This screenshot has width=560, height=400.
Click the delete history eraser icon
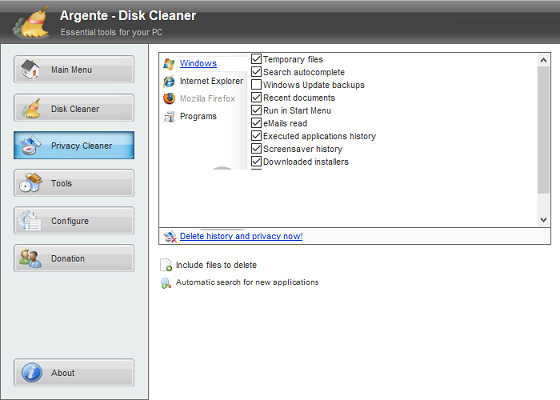coord(170,236)
